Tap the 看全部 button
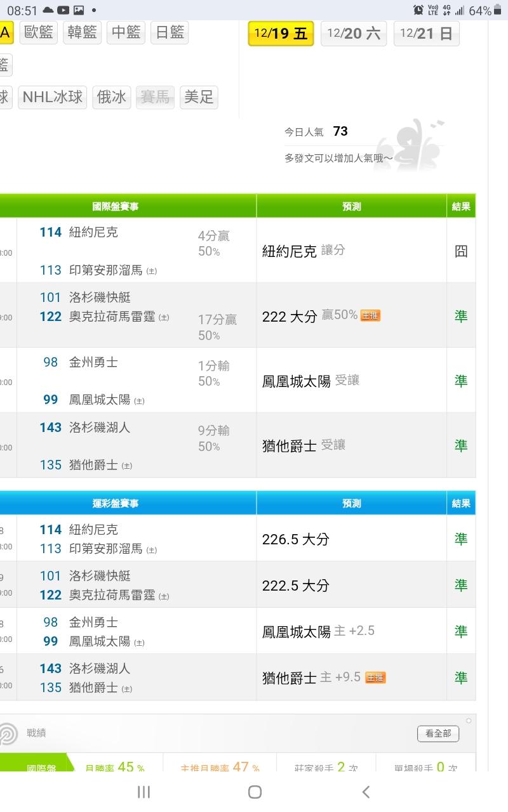The height and width of the screenshot is (812, 508). coord(438,733)
